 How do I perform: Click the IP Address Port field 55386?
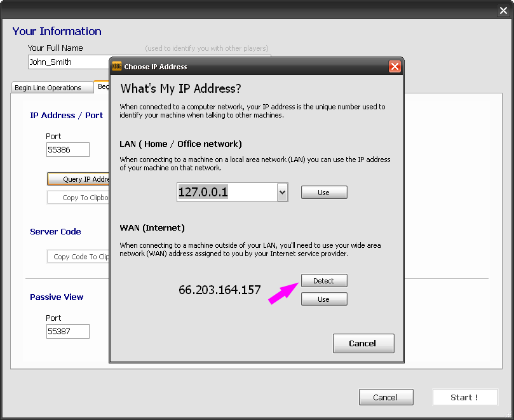[67, 150]
